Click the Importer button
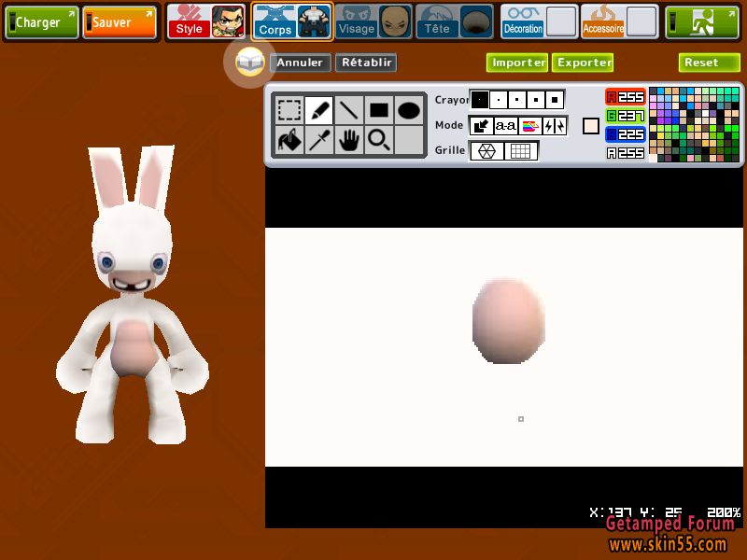 (x=518, y=63)
